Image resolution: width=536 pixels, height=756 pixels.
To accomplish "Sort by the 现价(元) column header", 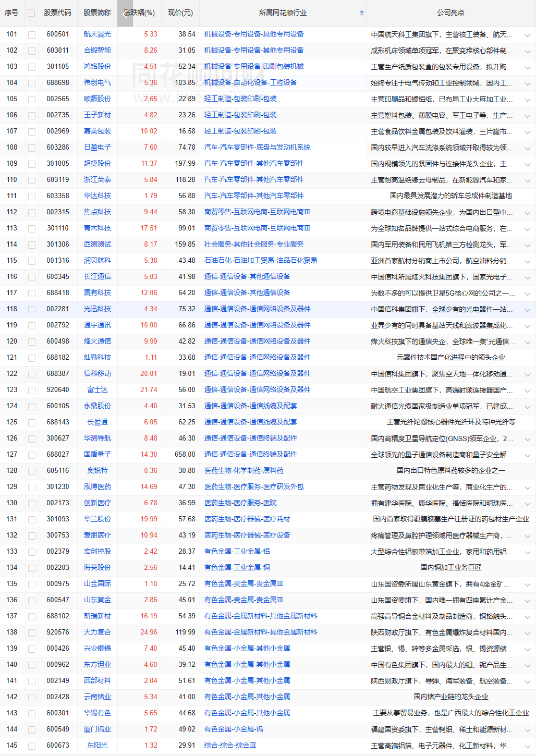I will coord(180,13).
